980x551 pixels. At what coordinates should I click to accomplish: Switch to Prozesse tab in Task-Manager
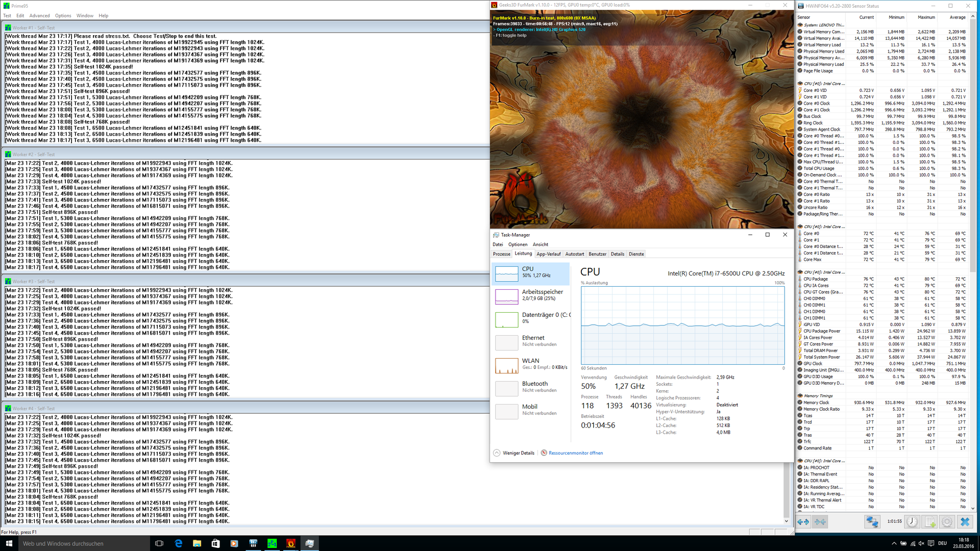point(502,254)
